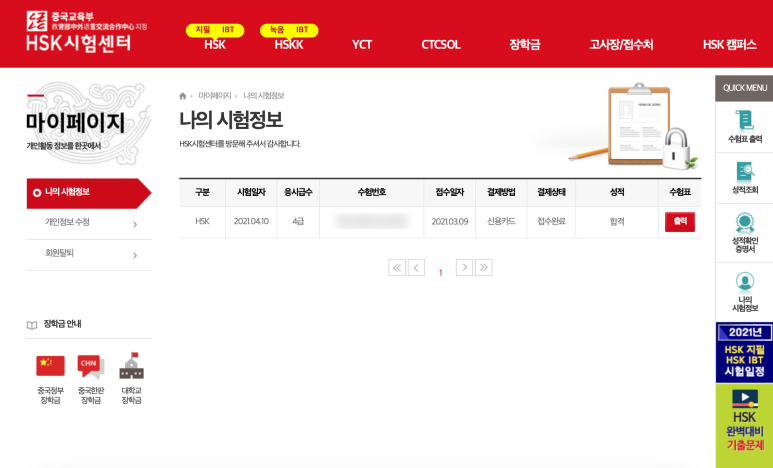Click the 성적 column header
Screen dimensions: 773x468
(x=617, y=193)
